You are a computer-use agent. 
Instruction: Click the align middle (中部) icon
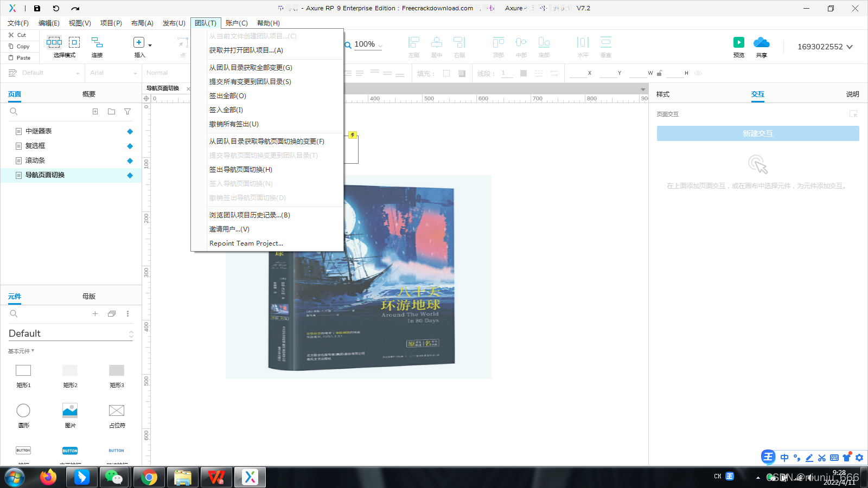(521, 42)
